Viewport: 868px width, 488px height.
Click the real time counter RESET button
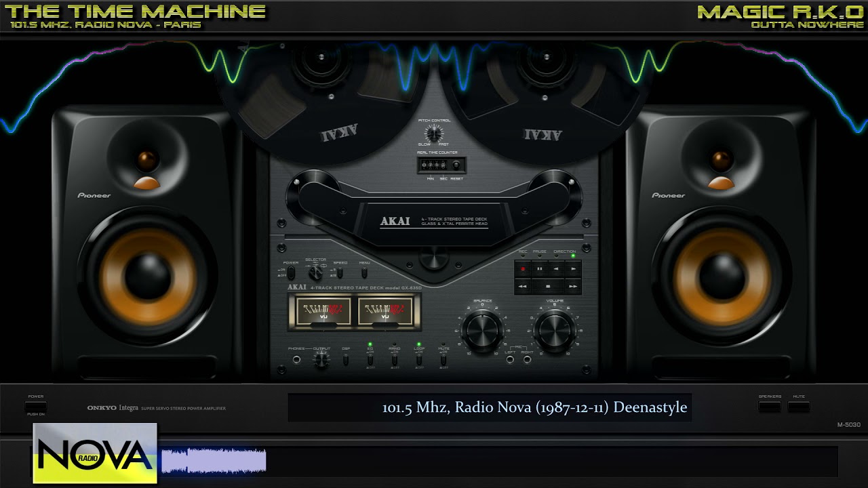point(456,165)
